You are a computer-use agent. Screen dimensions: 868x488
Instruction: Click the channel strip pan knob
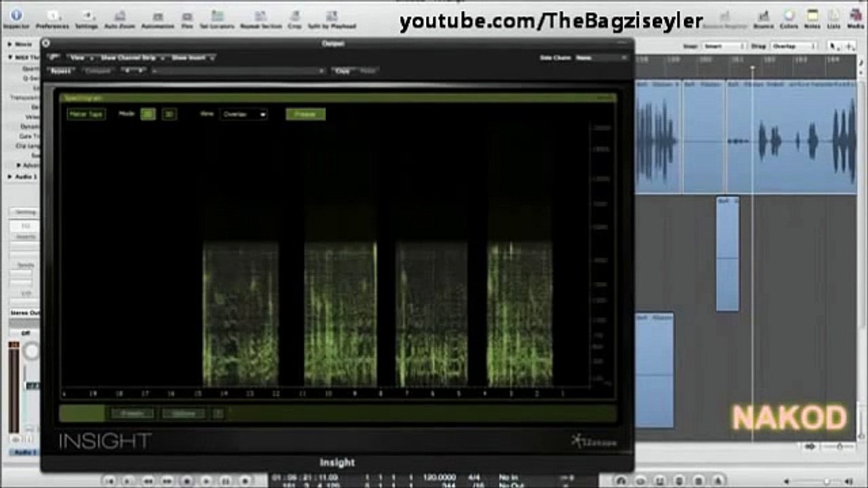pos(31,350)
